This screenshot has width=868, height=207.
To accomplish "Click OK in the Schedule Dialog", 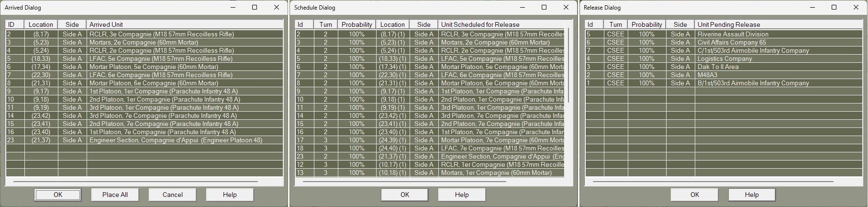I will pyautogui.click(x=405, y=195).
